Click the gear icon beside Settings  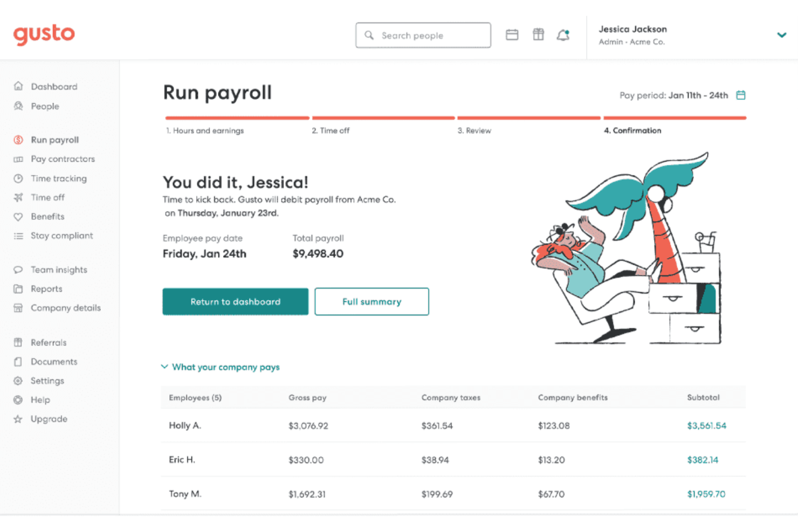click(18, 381)
